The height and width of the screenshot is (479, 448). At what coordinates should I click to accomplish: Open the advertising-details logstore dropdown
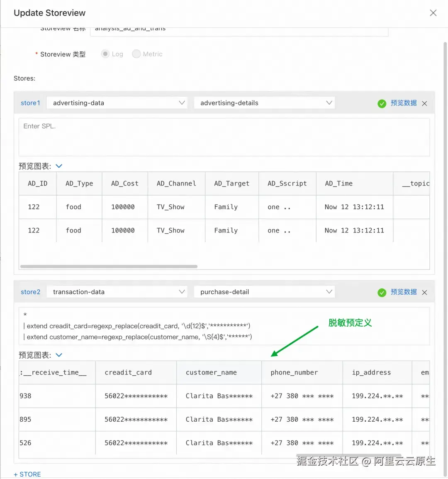click(x=265, y=103)
